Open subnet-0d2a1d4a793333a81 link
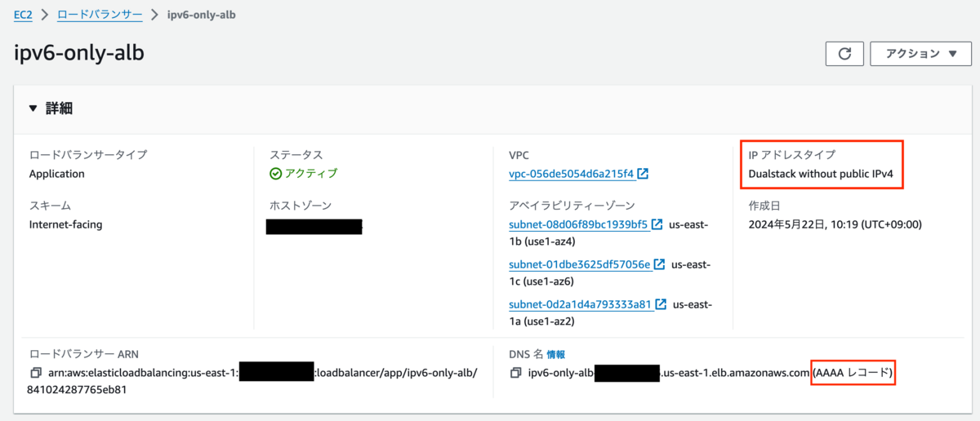 (x=580, y=304)
